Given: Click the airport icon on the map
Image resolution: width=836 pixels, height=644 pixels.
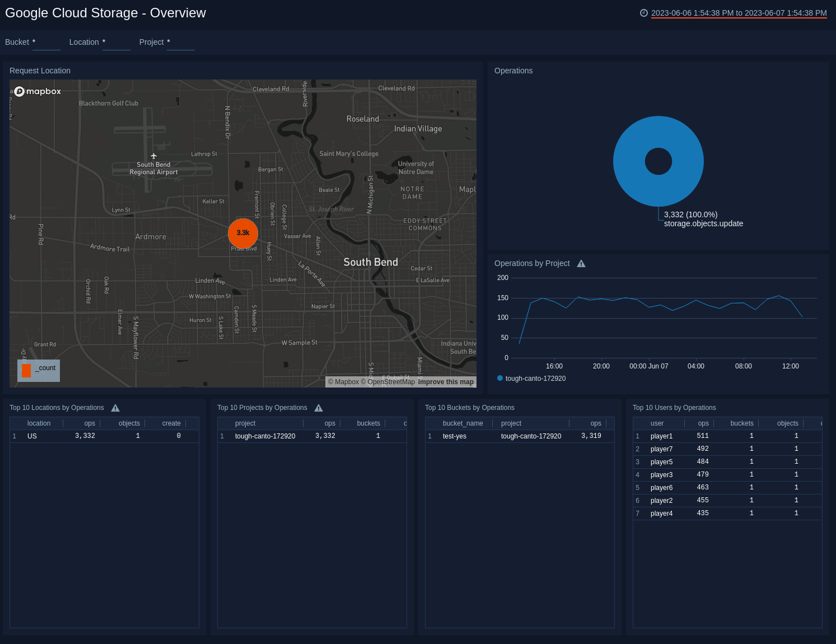Looking at the screenshot, I should (x=153, y=156).
